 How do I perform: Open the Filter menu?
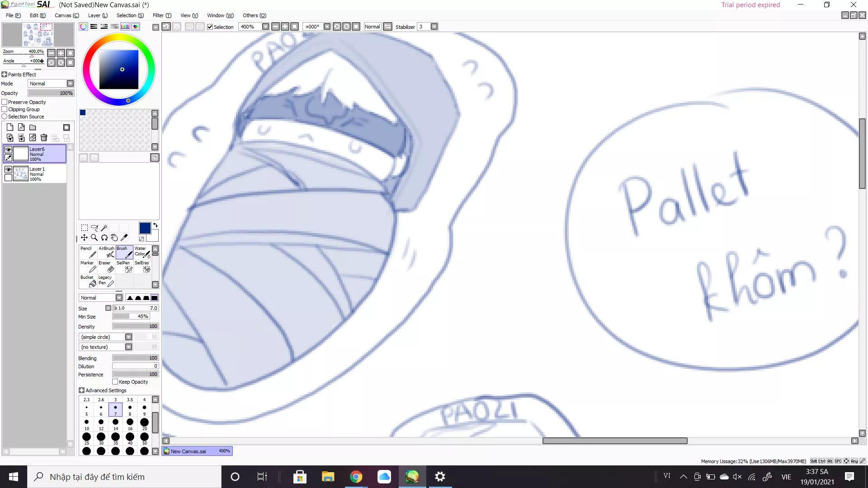click(x=161, y=15)
